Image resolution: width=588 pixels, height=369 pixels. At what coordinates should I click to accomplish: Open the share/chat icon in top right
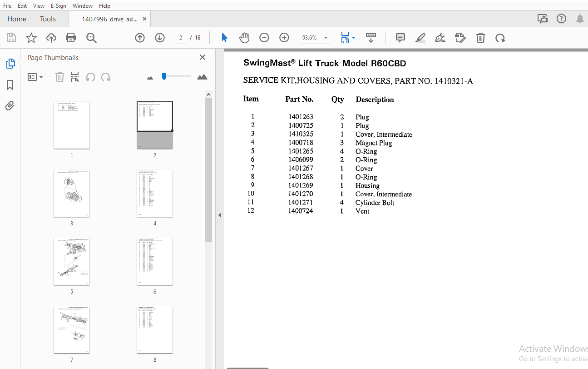coord(542,19)
